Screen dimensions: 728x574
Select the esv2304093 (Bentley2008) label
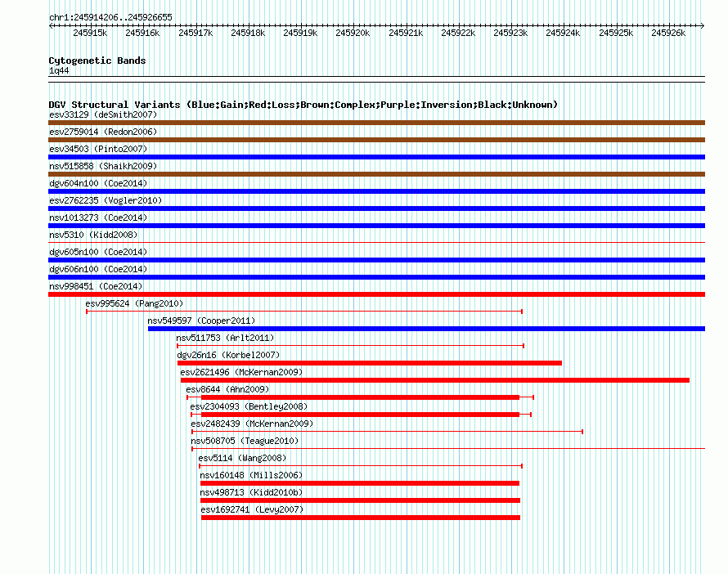249,406
